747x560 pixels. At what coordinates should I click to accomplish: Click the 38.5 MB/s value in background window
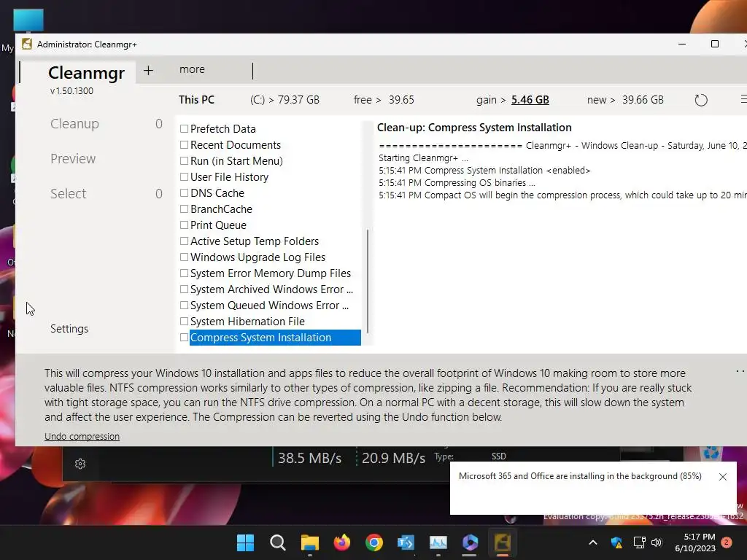click(x=309, y=458)
